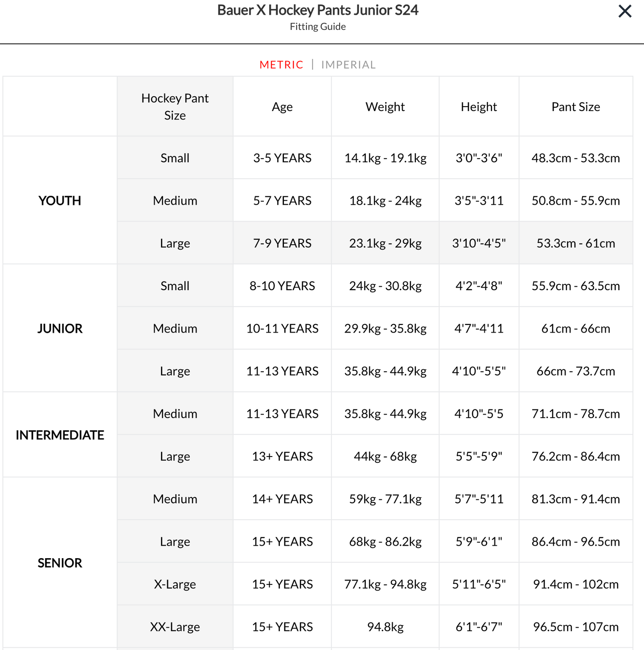
Task: Click the '14.1kg - 19.1kg' weight cell
Action: (x=385, y=158)
